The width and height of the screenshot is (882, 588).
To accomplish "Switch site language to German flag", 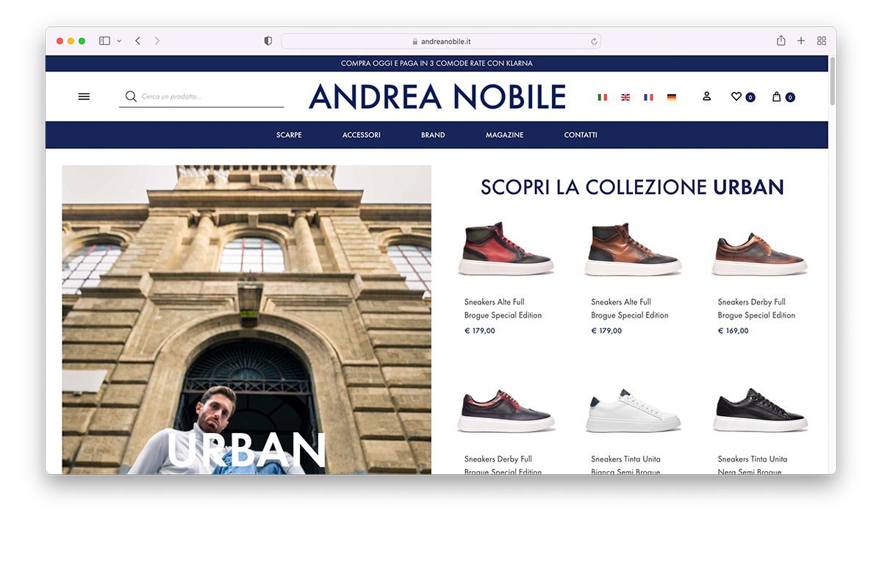I will 671,97.
